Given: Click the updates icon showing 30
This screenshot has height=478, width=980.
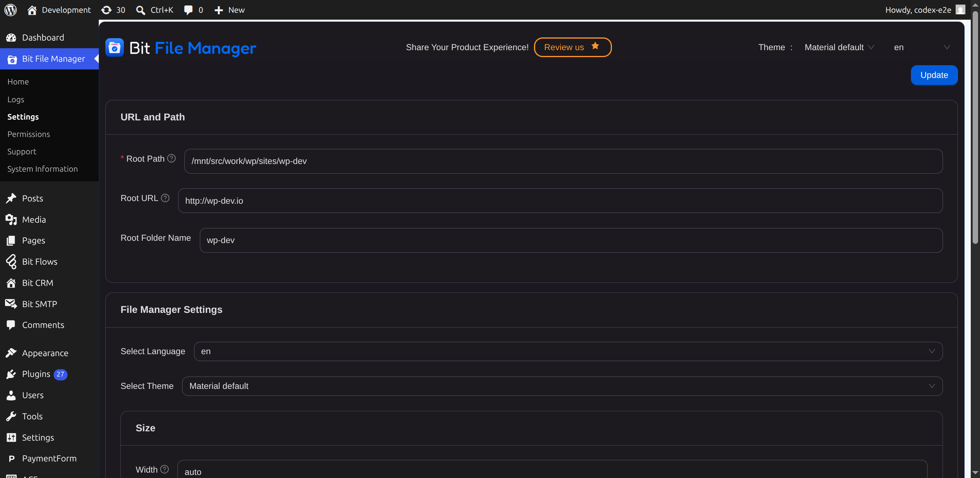Looking at the screenshot, I should tap(106, 10).
